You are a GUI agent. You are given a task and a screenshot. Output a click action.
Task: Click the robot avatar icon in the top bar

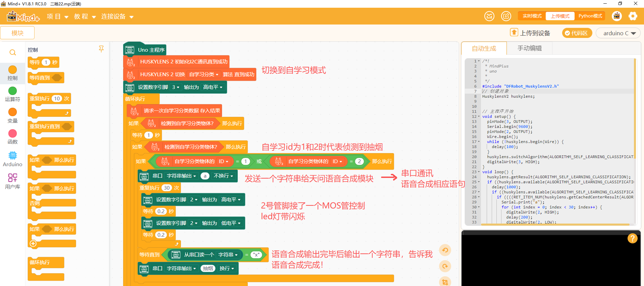click(x=617, y=16)
